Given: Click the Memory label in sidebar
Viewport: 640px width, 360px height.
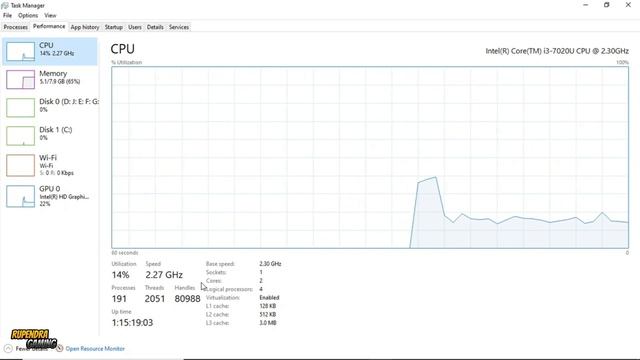Looking at the screenshot, I should pos(53,73).
